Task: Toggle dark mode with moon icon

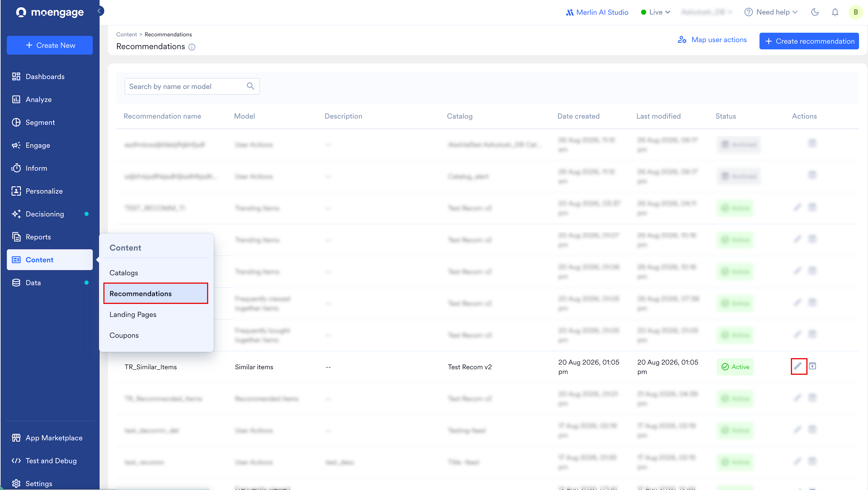Action: coord(815,12)
